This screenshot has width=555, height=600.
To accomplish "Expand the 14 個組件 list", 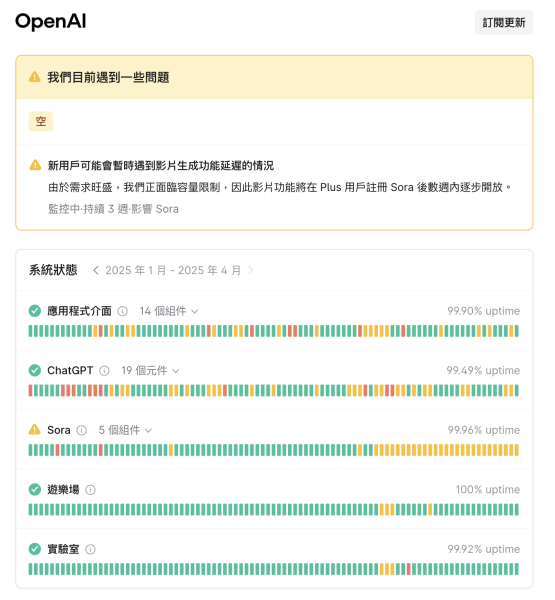I will click(169, 311).
